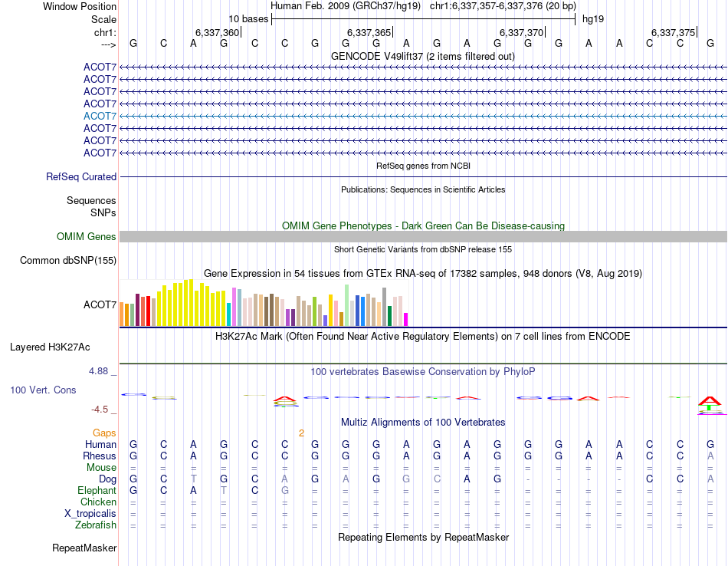Click the dark maroon bar in GTEx chart
Image resolution: width=728 pixels, height=566 pixels.
pos(138,310)
